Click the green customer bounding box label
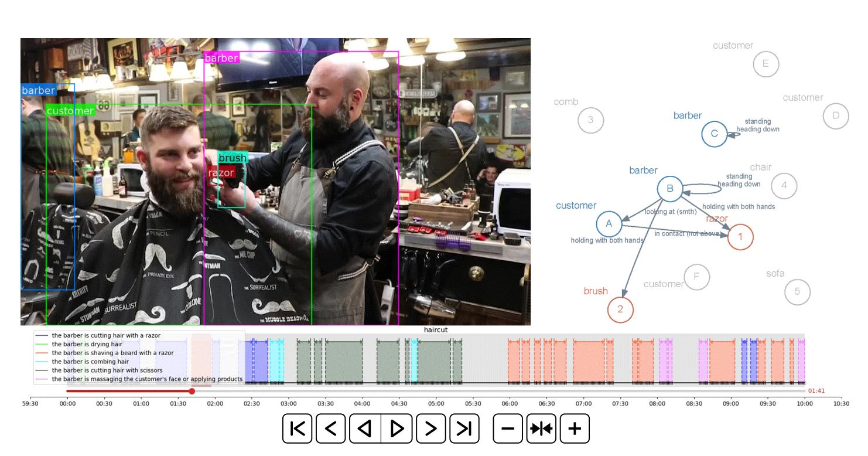The width and height of the screenshot is (868, 456). pyautogui.click(x=70, y=111)
